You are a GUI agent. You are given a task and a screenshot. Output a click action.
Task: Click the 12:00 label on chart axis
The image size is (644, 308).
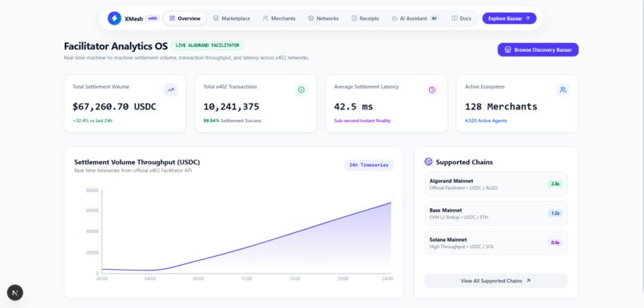[246, 279]
